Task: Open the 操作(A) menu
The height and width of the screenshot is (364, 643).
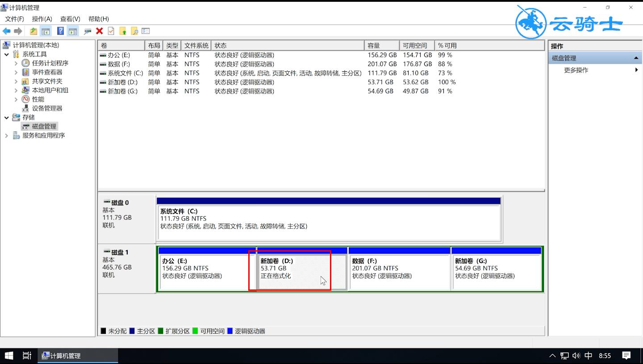Action: point(42,19)
